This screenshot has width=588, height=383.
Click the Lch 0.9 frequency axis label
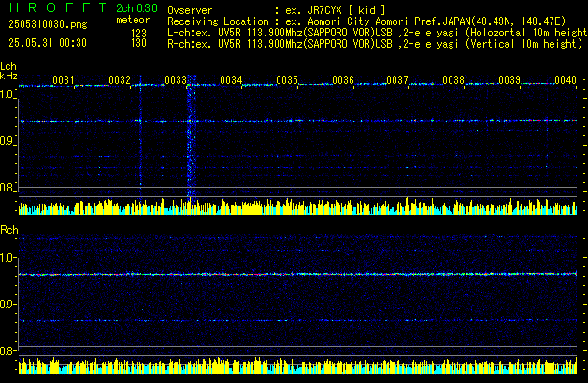pyautogui.click(x=7, y=141)
